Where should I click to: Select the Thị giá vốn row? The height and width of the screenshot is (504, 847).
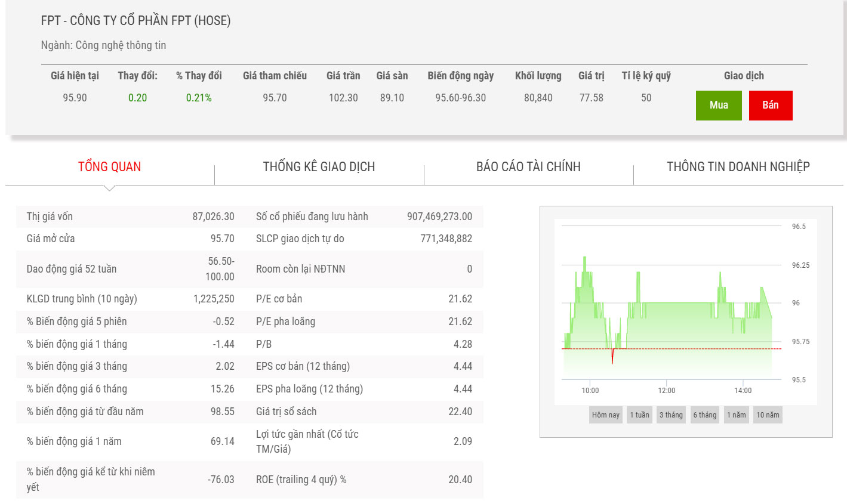[x=130, y=217]
